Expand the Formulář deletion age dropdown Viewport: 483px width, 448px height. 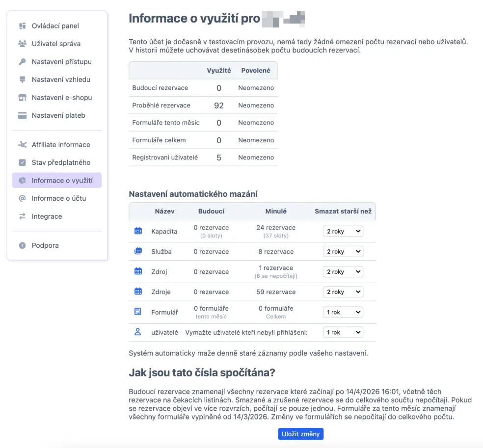[x=343, y=312]
